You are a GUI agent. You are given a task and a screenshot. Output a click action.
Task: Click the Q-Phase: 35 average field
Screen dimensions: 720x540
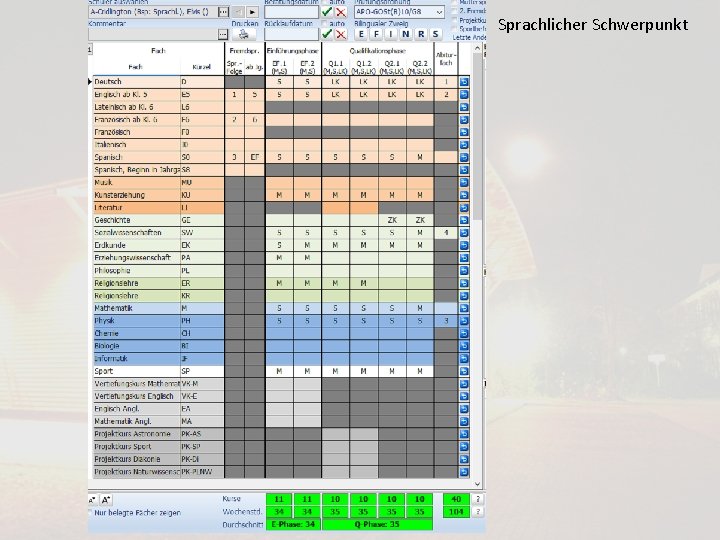(x=377, y=524)
